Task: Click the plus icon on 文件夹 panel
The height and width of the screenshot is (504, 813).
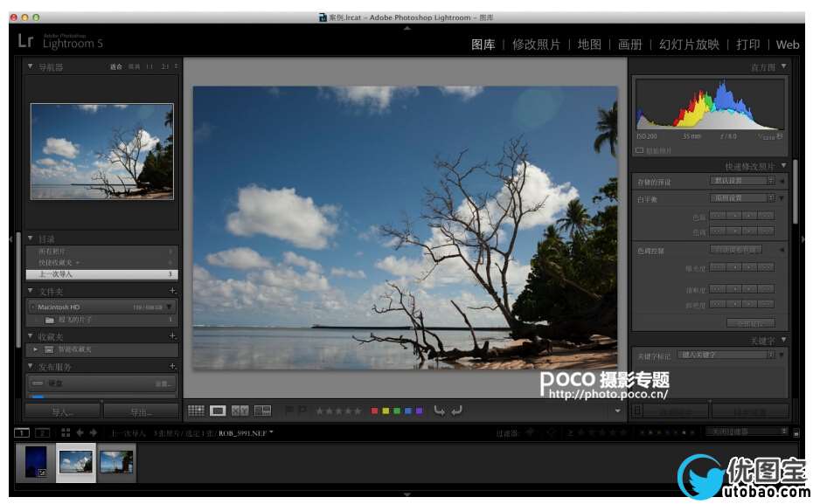Action: [172, 291]
